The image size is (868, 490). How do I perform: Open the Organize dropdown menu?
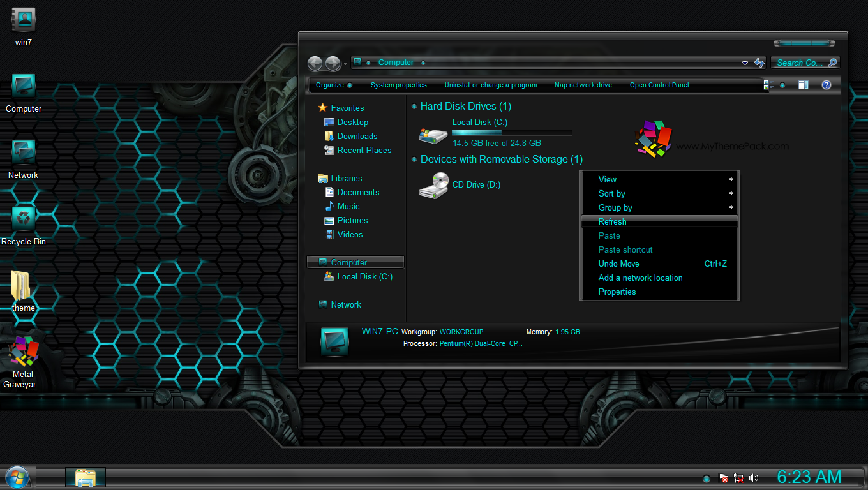tap(334, 85)
